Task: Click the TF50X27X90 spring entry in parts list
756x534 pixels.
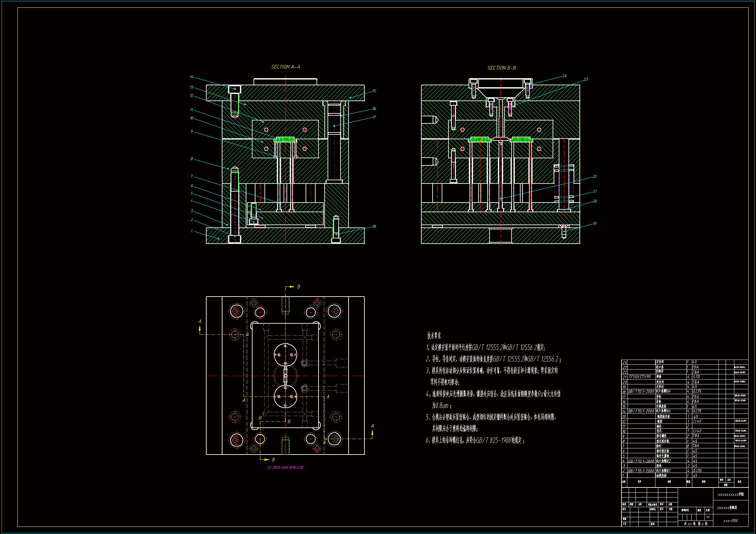Action: tap(640, 377)
